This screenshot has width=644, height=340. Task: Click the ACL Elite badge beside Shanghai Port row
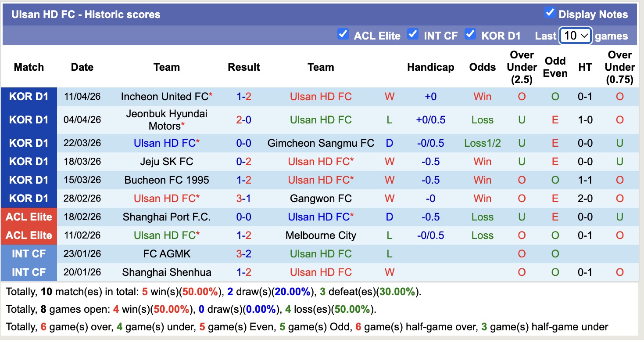click(29, 217)
